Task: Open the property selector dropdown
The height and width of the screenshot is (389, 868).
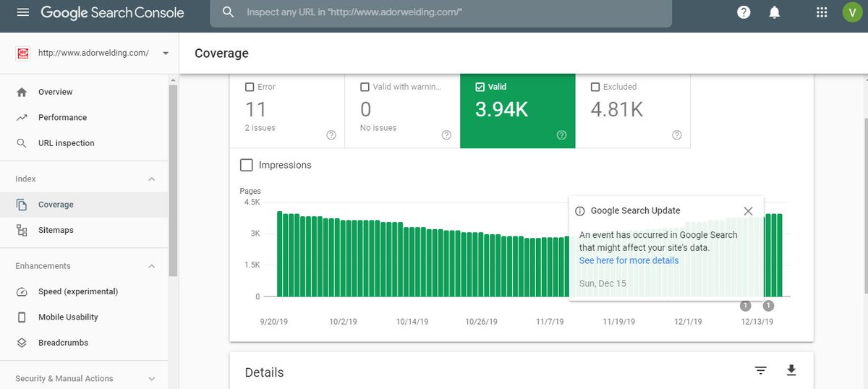Action: coord(166,54)
